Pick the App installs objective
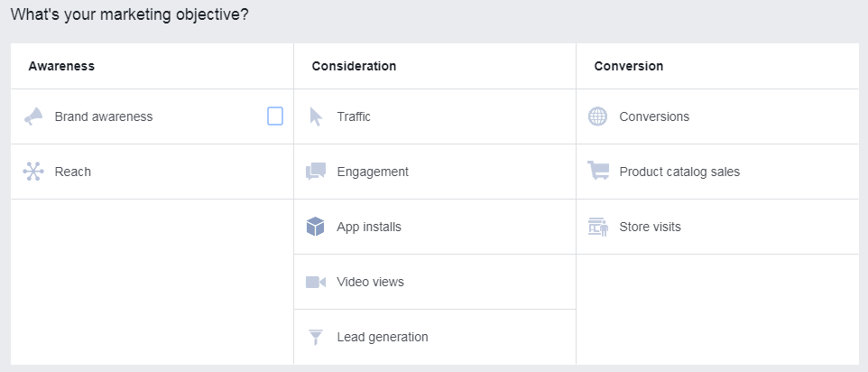 click(x=369, y=227)
